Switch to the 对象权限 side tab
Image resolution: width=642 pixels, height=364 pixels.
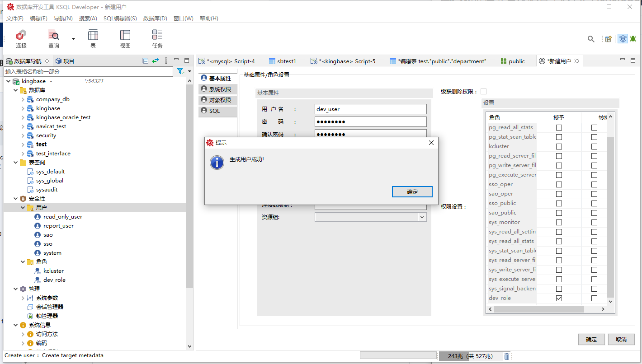click(x=217, y=100)
